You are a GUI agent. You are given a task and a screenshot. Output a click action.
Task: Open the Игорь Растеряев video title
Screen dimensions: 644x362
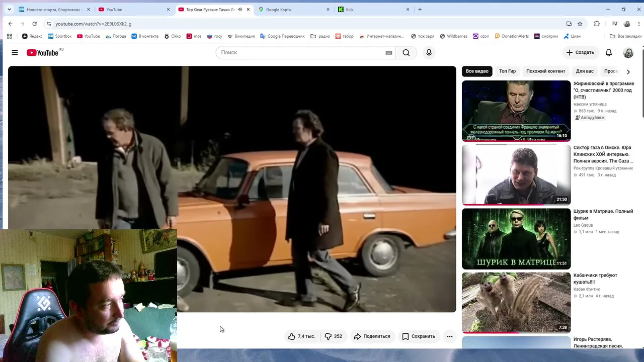[x=598, y=342]
